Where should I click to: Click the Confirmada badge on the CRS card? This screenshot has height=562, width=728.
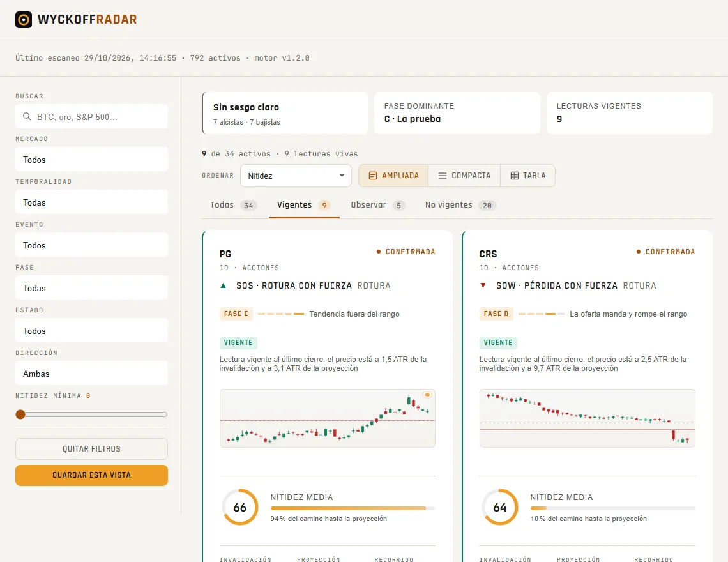tap(666, 252)
